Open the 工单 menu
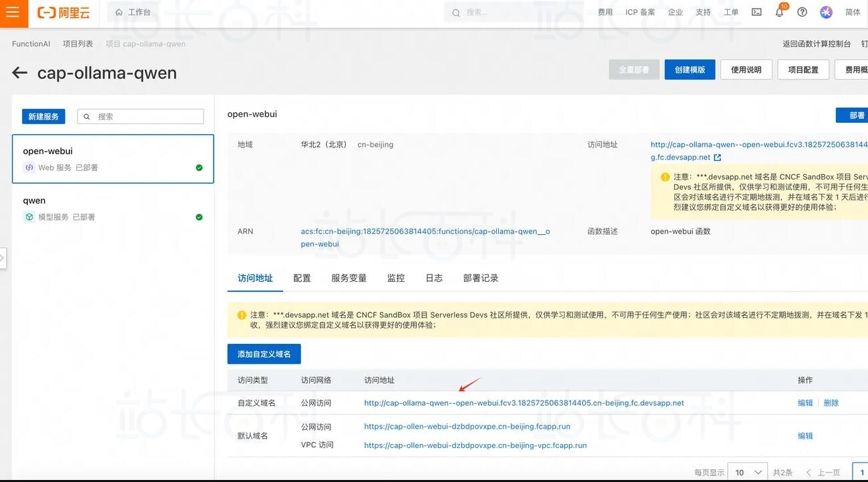 click(x=731, y=13)
